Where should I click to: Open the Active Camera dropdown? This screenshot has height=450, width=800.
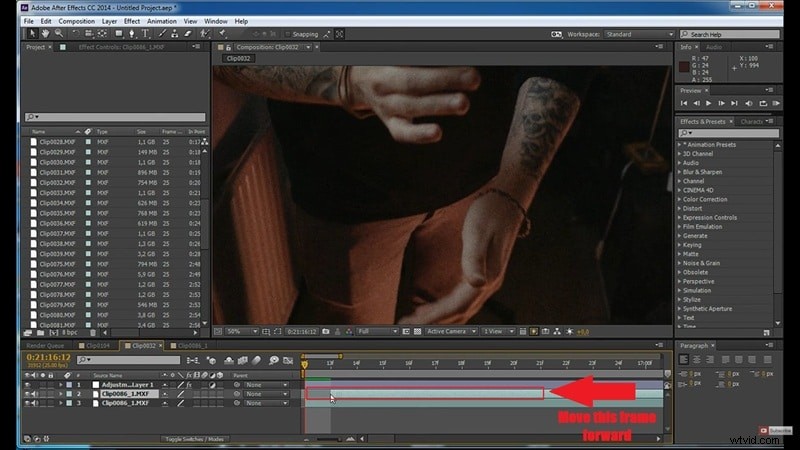pyautogui.click(x=451, y=332)
